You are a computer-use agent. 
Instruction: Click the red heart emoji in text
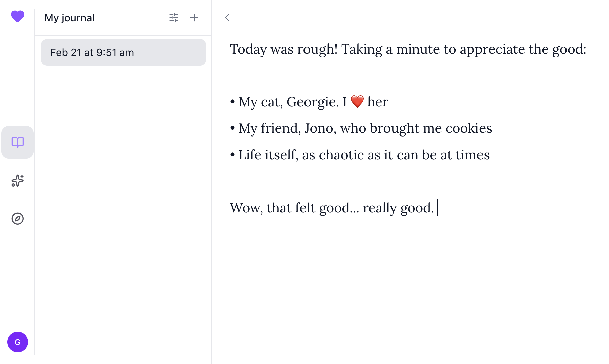coord(357,102)
